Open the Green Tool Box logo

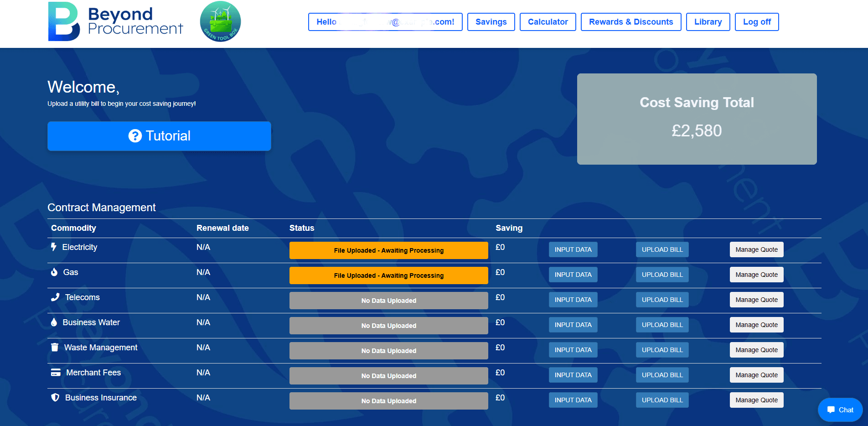click(220, 21)
